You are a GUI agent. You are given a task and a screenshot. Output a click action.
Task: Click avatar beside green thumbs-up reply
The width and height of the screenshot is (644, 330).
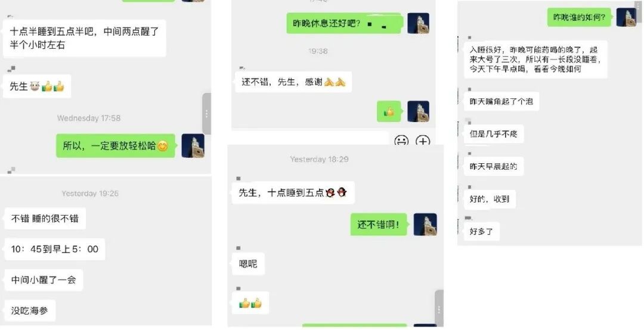pos(418,111)
